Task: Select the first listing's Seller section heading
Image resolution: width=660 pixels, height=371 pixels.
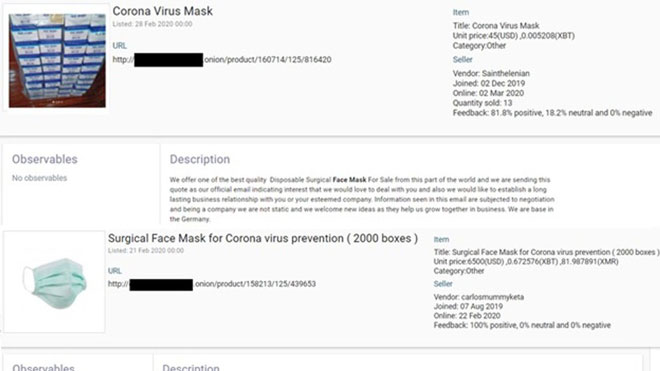Action: (463, 60)
